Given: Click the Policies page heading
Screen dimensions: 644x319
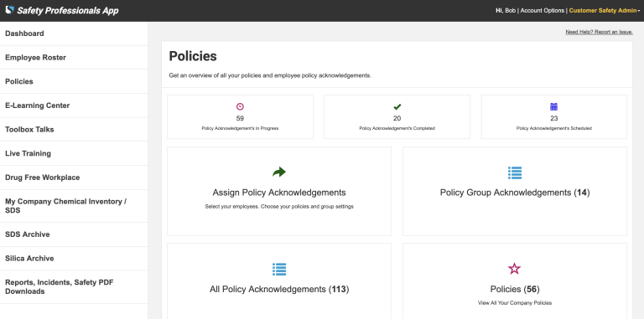Looking at the screenshot, I should point(193,56).
